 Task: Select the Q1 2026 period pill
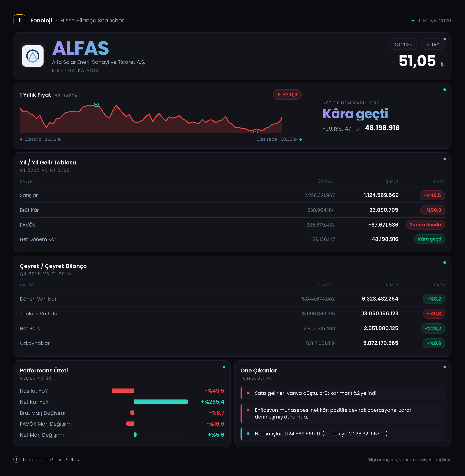tap(403, 44)
